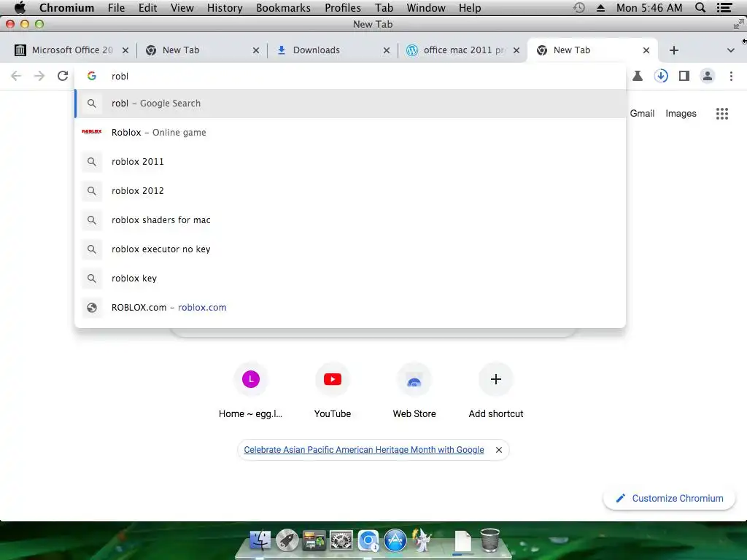The width and height of the screenshot is (747, 560).
Task: Open the profile avatar icon
Action: 708,76
